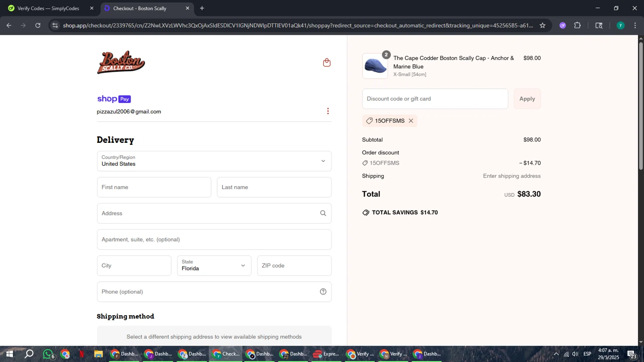Viewport: 644px width, 362px height.
Task: Click the 'Order discount' label
Action: (x=380, y=153)
